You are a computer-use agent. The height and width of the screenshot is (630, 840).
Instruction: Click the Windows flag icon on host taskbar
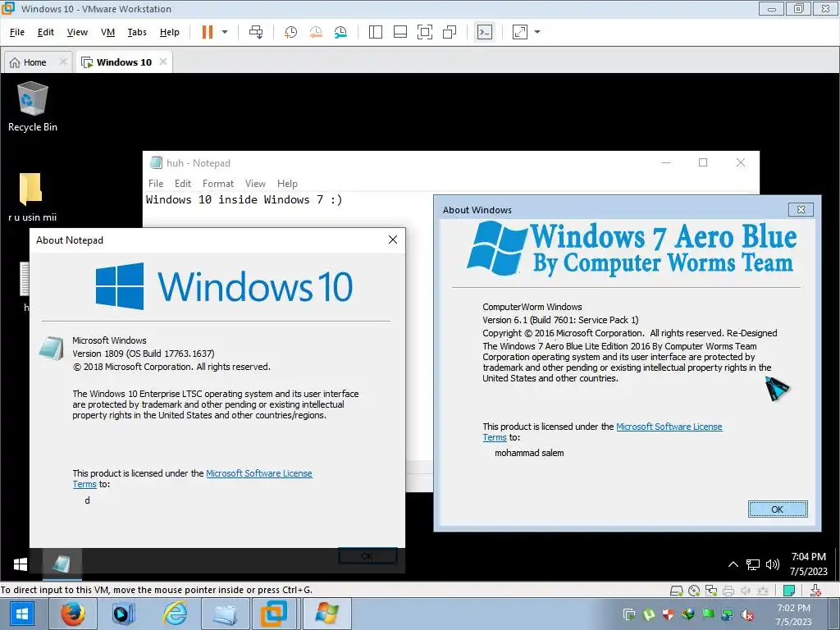click(327, 614)
